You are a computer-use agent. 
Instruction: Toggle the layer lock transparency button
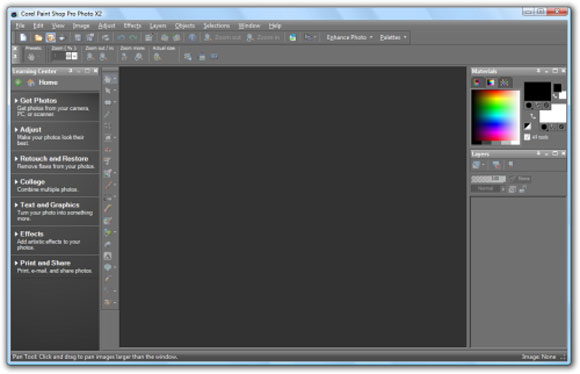(x=522, y=189)
